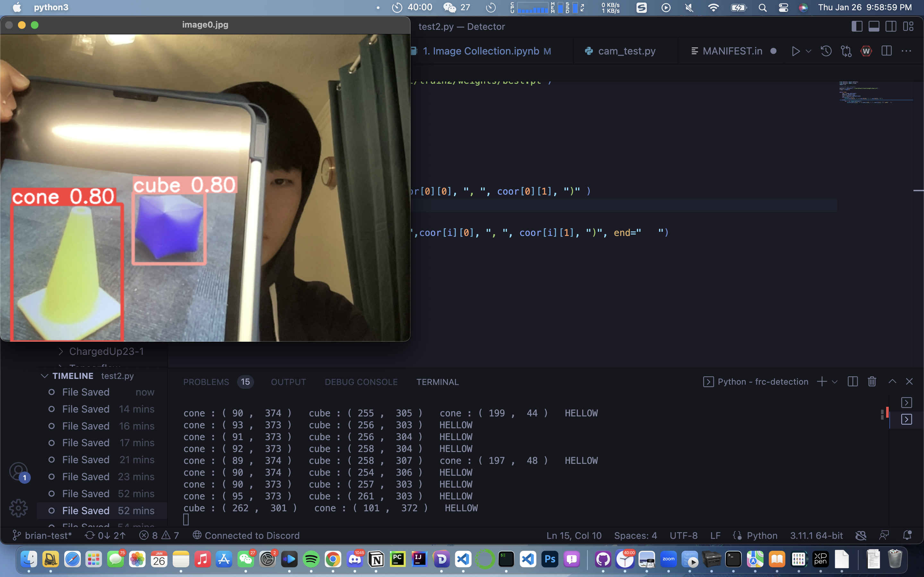Open more editor actions with the ellipsis icon
This screenshot has height=577, width=924.
coord(907,51)
